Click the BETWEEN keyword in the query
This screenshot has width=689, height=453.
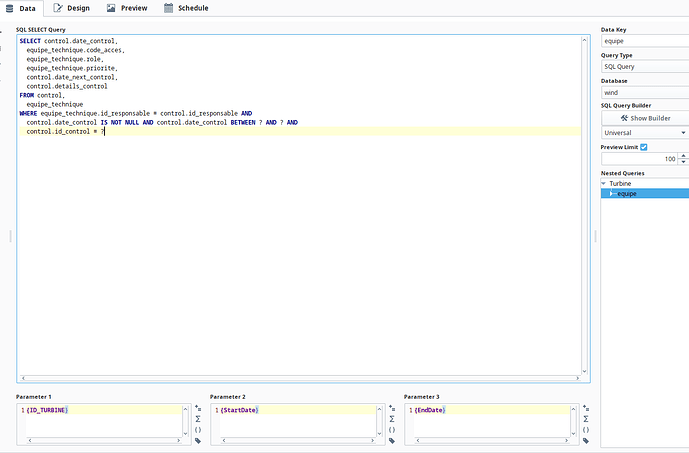point(243,123)
